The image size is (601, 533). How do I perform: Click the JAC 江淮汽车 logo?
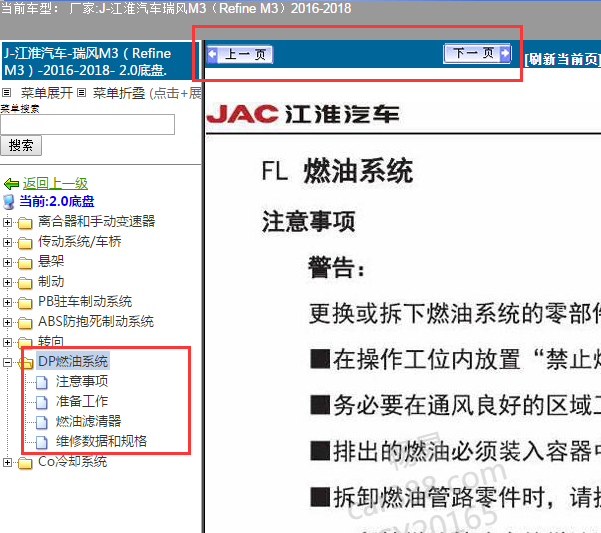(x=303, y=114)
